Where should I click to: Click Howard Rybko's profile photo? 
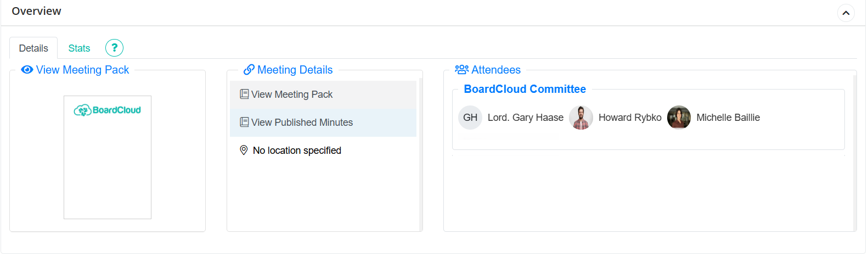580,118
